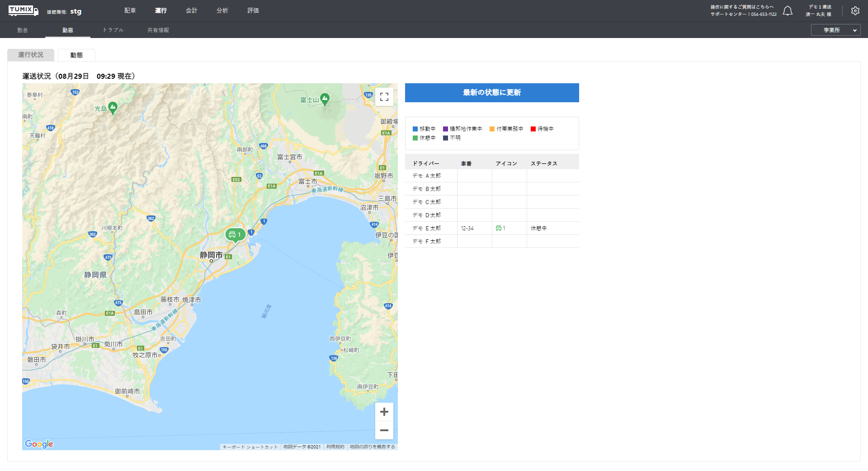Click the notification bell icon

pos(788,11)
